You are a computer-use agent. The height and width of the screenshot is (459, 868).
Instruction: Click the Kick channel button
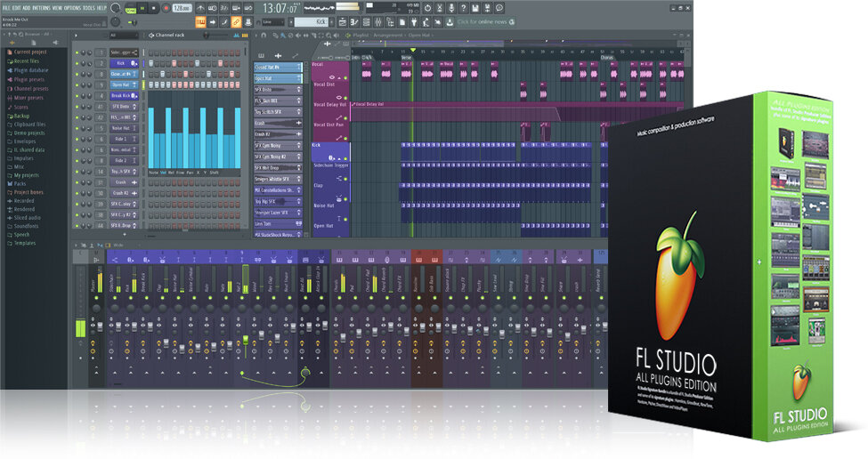click(x=123, y=63)
